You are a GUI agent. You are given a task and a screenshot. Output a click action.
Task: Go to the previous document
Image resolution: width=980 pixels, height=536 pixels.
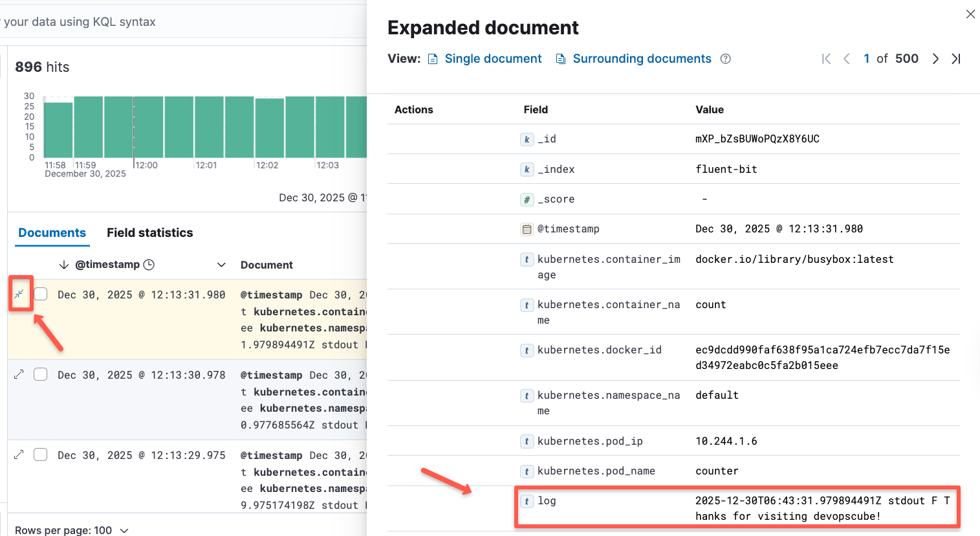coord(847,59)
